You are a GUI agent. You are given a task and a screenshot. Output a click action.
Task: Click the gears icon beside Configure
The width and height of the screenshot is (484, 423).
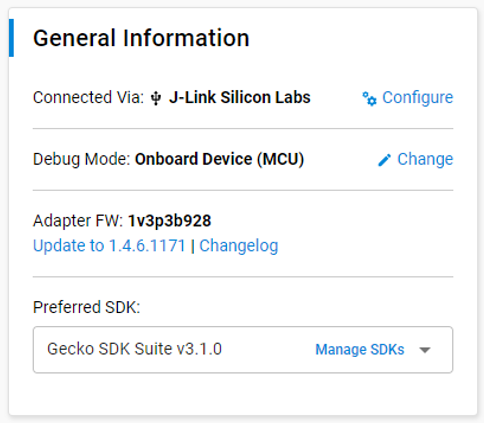click(x=369, y=99)
